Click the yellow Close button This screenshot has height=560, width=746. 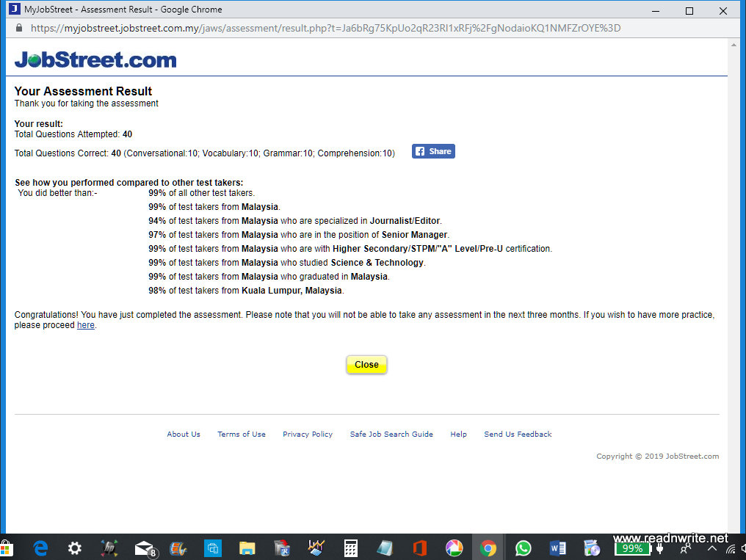tap(366, 365)
